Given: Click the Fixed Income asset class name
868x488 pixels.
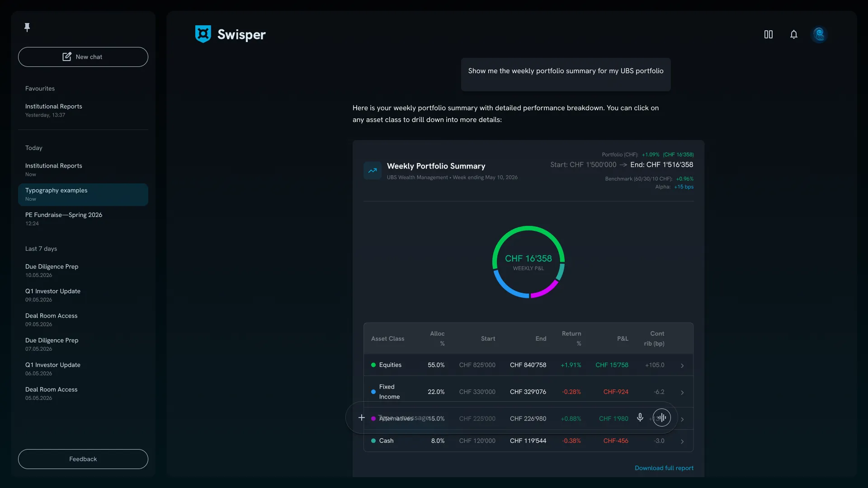Looking at the screenshot, I should click(389, 392).
